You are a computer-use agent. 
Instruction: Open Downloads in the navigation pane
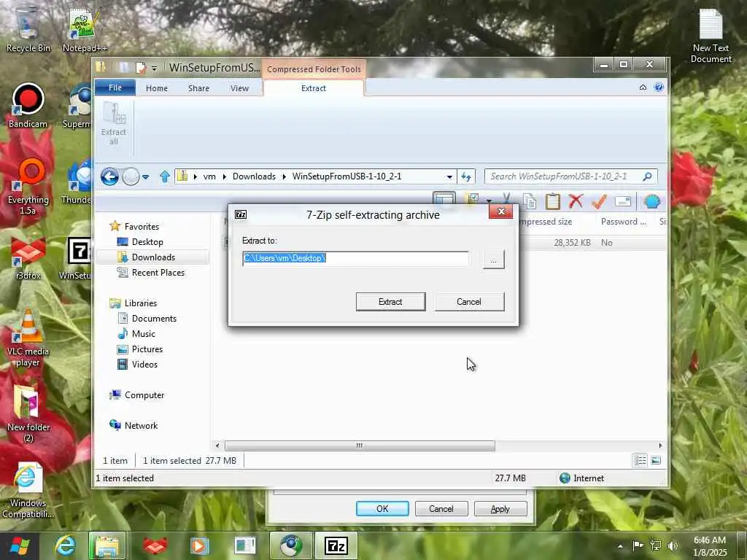pyautogui.click(x=153, y=257)
